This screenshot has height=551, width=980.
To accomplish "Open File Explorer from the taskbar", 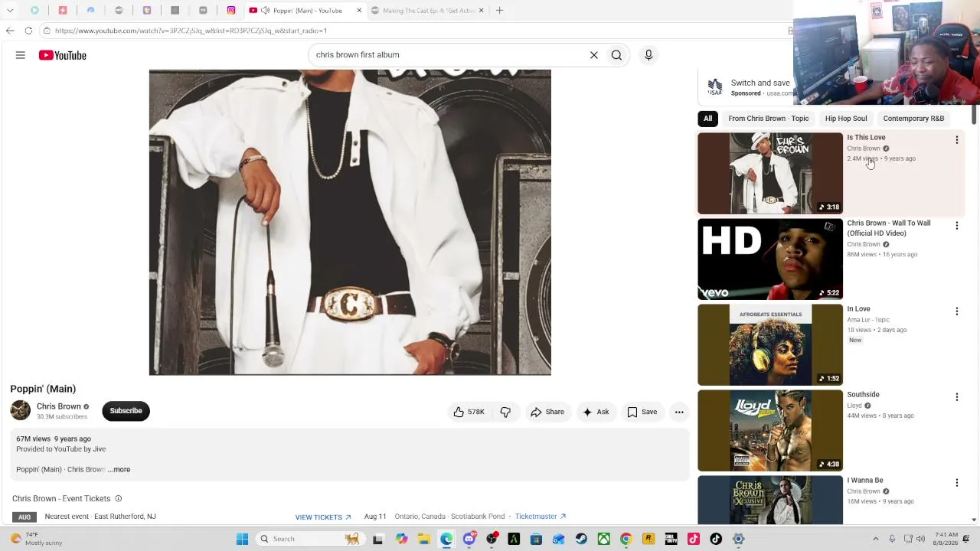I will (x=424, y=539).
